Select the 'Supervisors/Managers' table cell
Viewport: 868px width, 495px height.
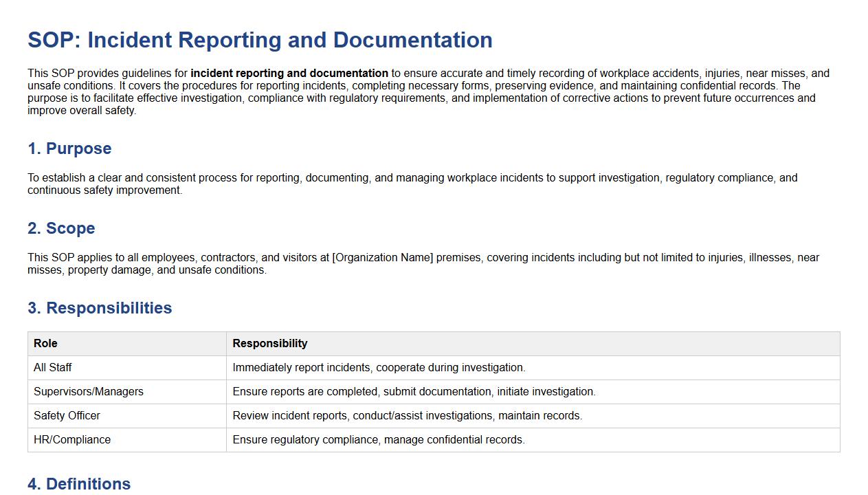pyautogui.click(x=89, y=392)
